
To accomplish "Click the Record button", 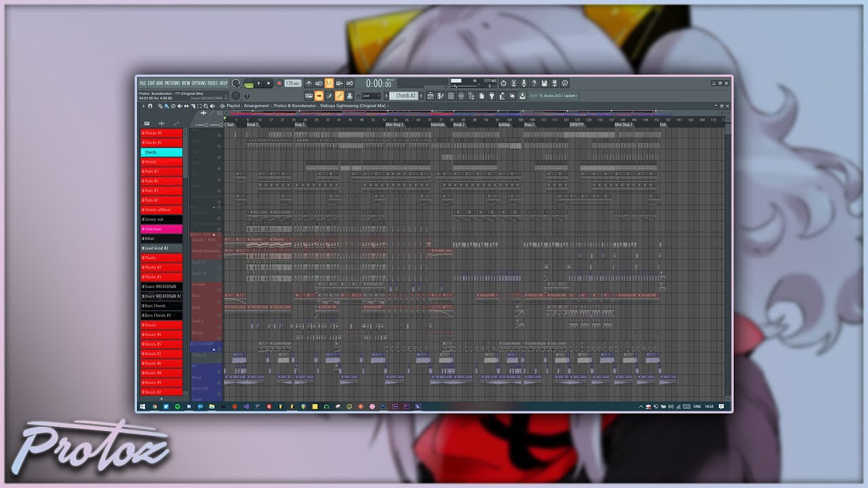I will coord(279,83).
